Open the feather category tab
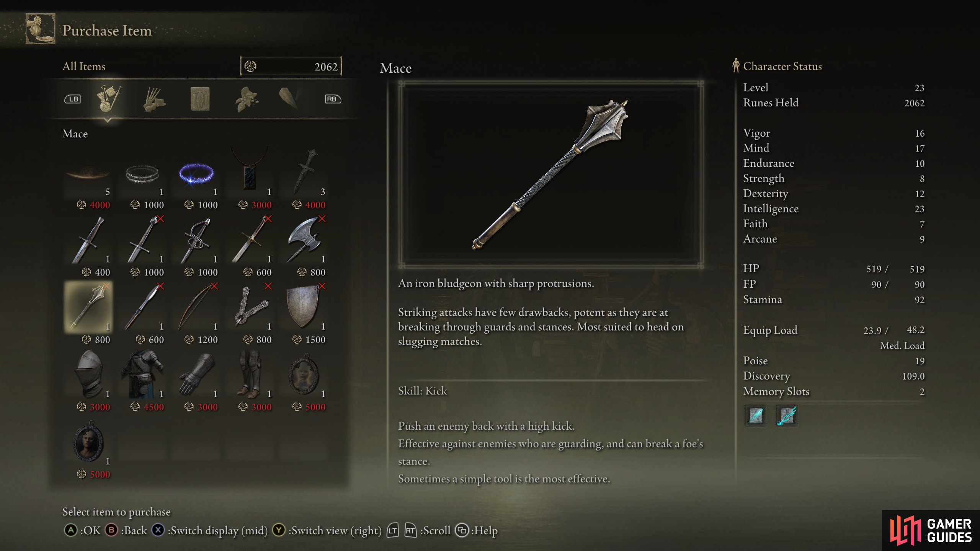The width and height of the screenshot is (980, 551). tap(289, 98)
